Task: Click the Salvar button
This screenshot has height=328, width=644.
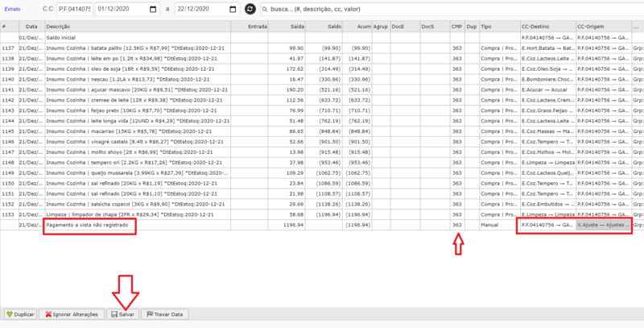Action: (123, 314)
